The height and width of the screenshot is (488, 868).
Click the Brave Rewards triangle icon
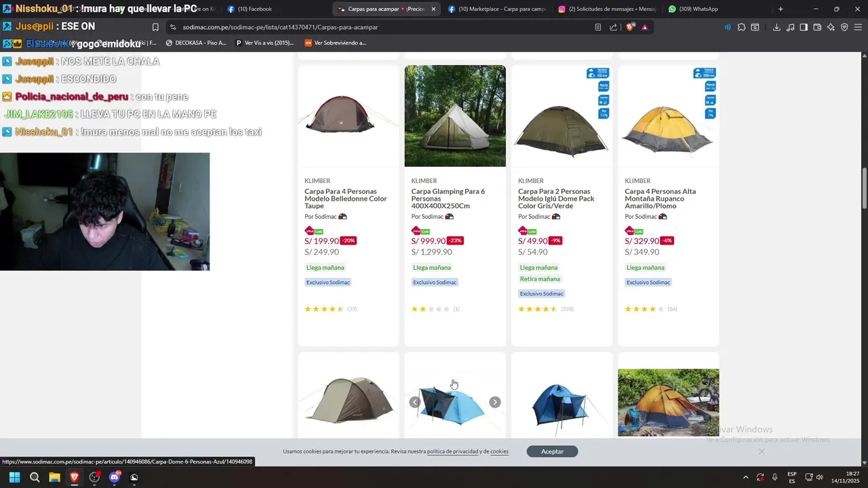point(644,27)
